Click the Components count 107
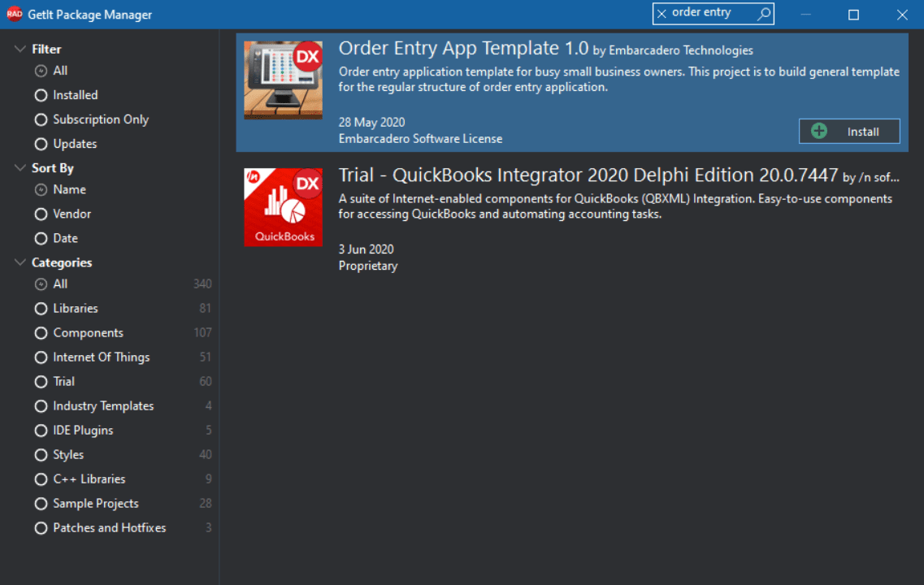The width and height of the screenshot is (924, 585). click(x=202, y=333)
